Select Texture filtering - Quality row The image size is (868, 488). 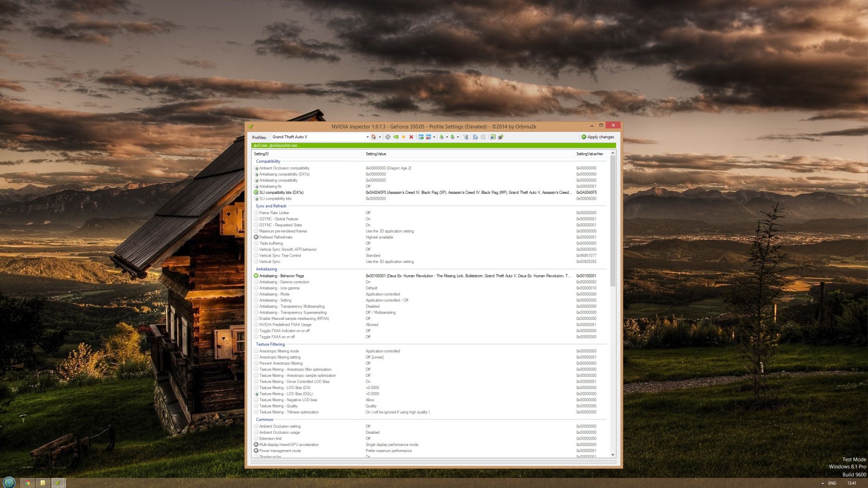(x=430, y=406)
